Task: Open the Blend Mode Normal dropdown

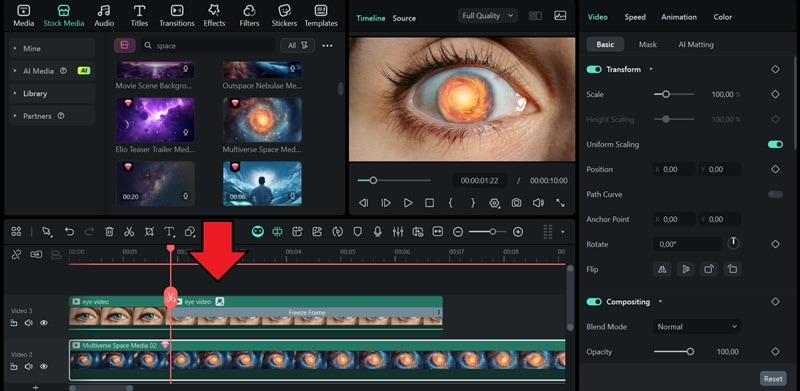Action: coord(697,327)
